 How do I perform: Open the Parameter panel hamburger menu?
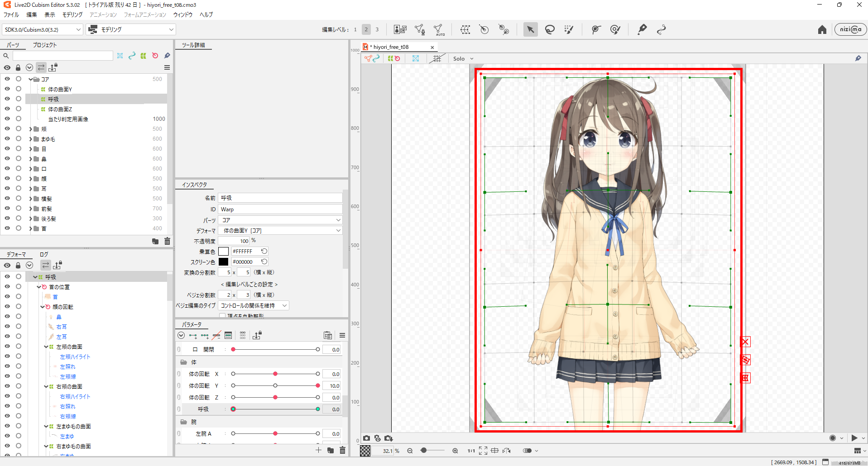pyautogui.click(x=342, y=335)
